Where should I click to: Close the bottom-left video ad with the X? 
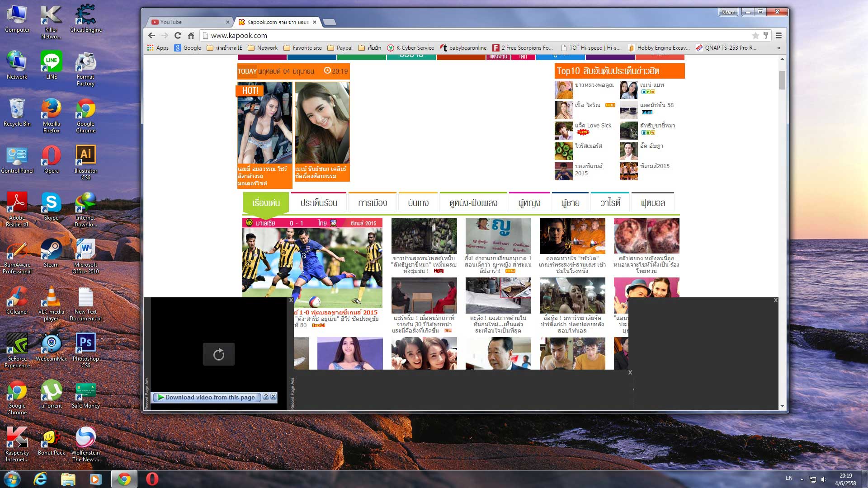tap(291, 300)
